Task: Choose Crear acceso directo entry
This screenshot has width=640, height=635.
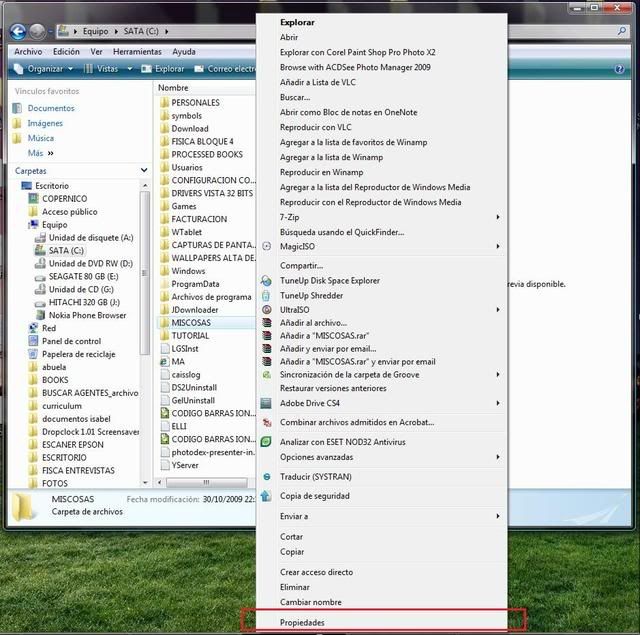Action: click(x=382, y=572)
